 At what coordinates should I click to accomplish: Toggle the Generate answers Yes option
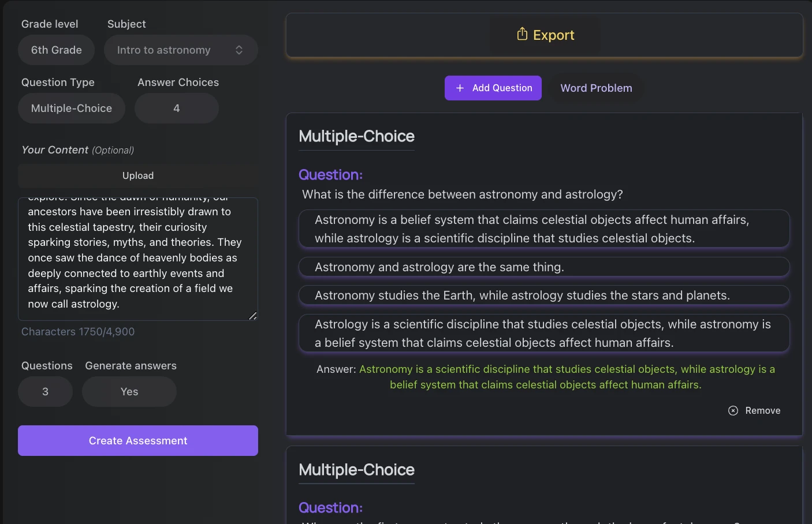(x=129, y=392)
